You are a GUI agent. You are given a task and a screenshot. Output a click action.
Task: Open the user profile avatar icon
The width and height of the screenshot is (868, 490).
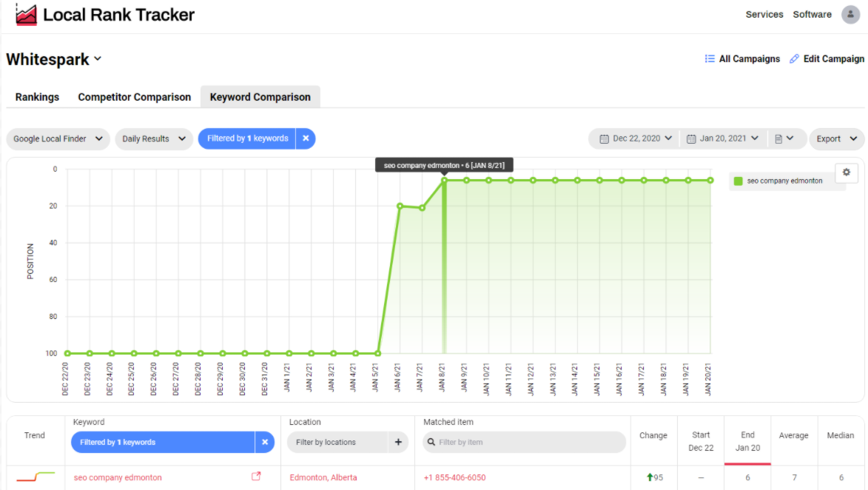coord(850,15)
